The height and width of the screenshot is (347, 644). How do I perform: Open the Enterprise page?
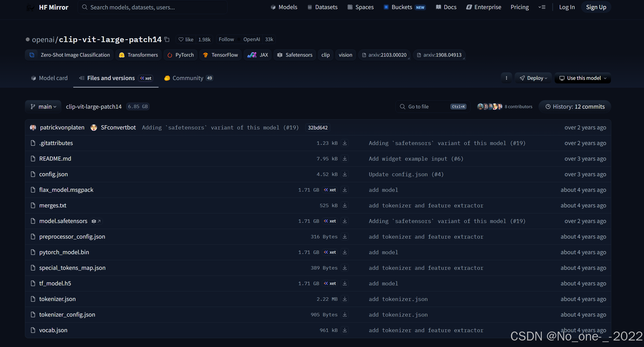coord(484,7)
